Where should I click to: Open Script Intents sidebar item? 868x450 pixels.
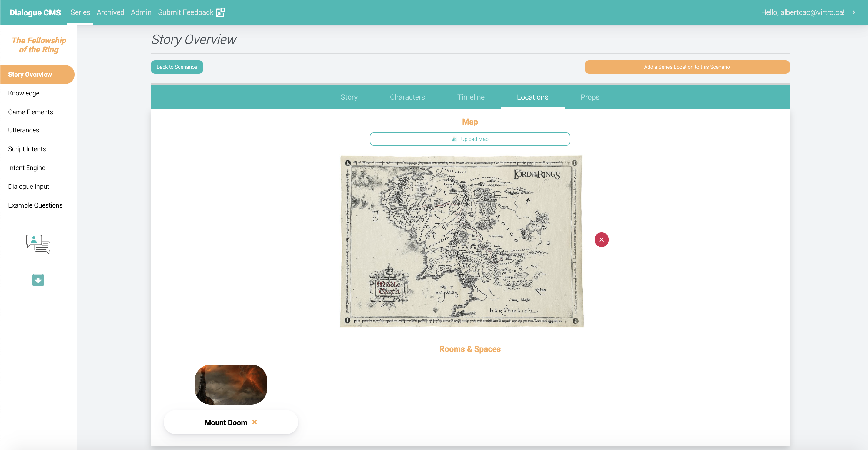pos(27,149)
